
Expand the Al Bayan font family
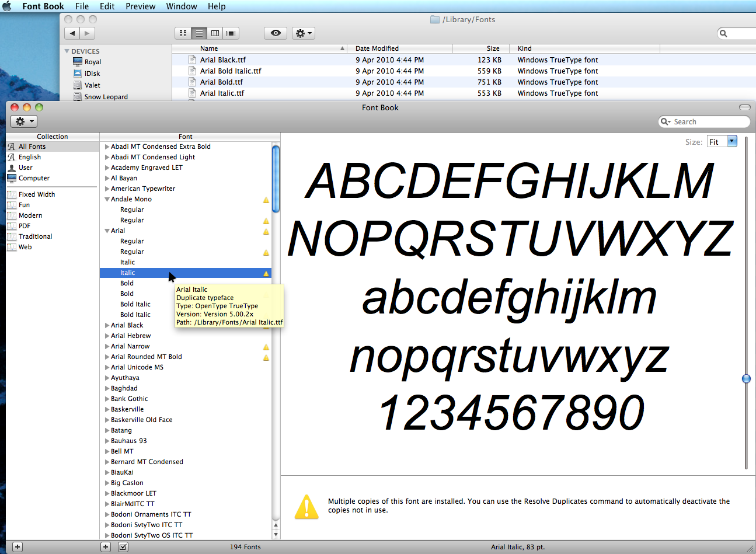click(x=107, y=178)
